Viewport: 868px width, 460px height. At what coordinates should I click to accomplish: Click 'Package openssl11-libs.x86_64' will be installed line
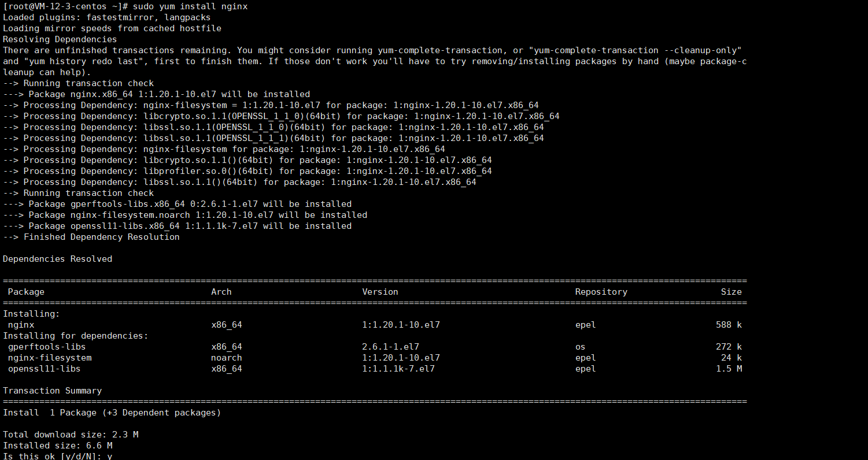coord(178,226)
